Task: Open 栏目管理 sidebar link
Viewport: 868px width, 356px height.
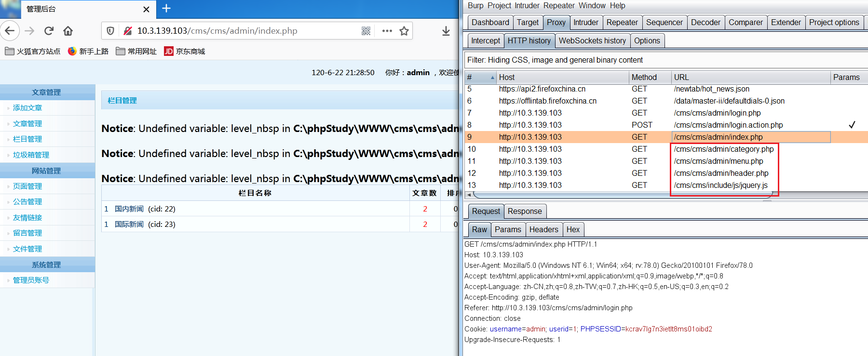Action: click(x=27, y=139)
